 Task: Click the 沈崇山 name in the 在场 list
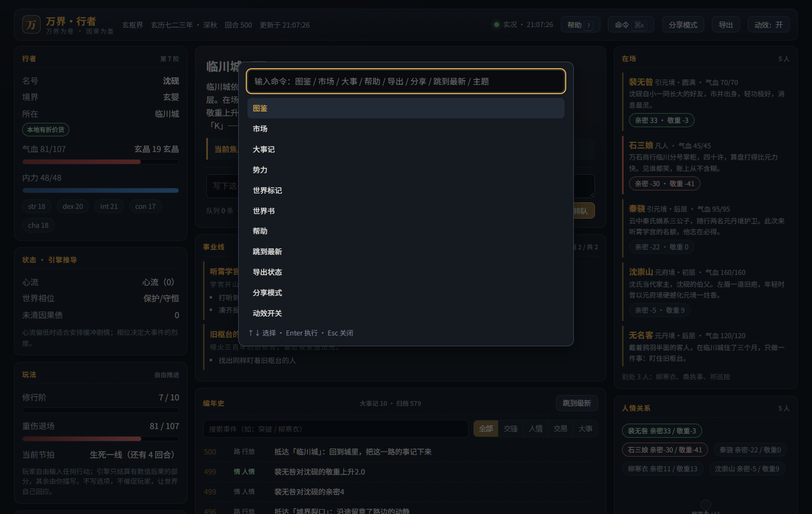[x=641, y=272]
